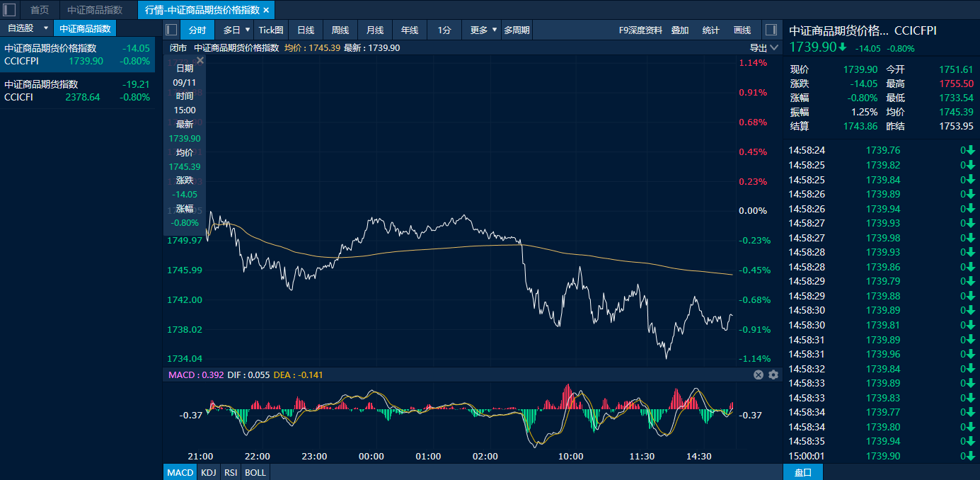Click the 叠加 overlay button

click(680, 30)
